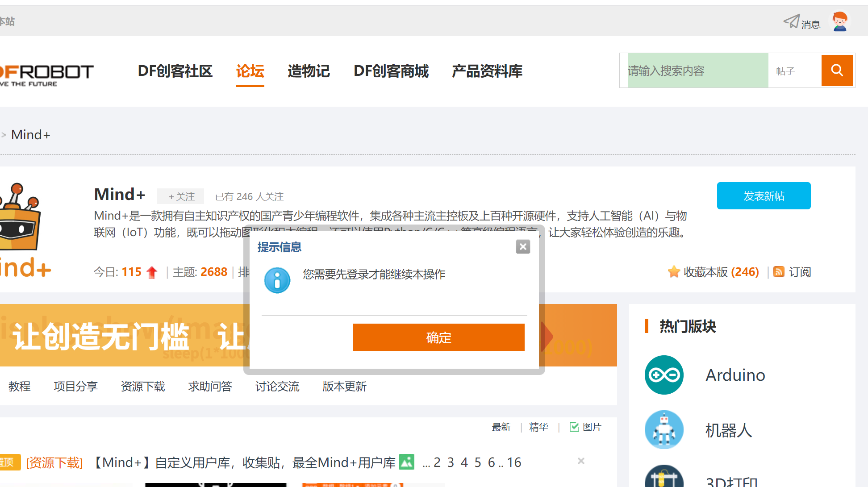Open the [资源下载] category tag

point(54,462)
